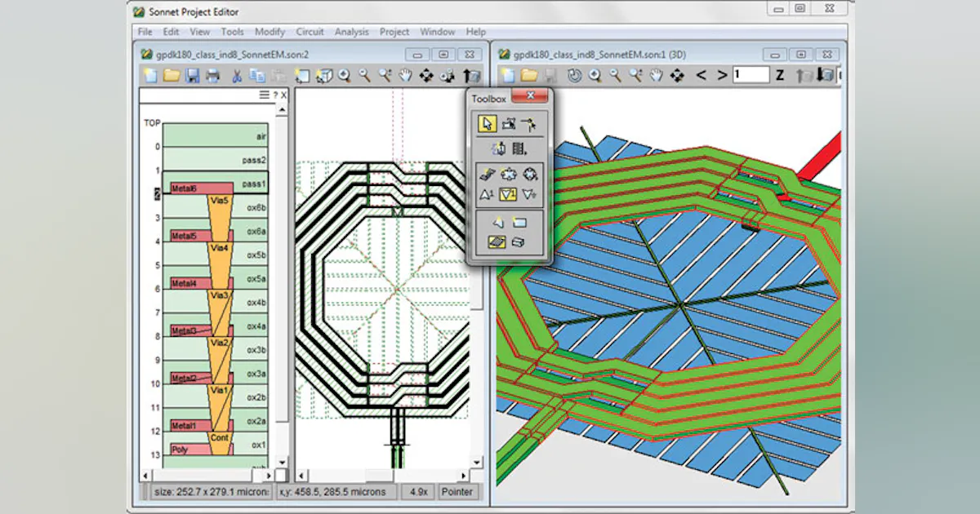Select the Add Port tool in Toolbox
Screen dimensions: 980x514
[528, 124]
